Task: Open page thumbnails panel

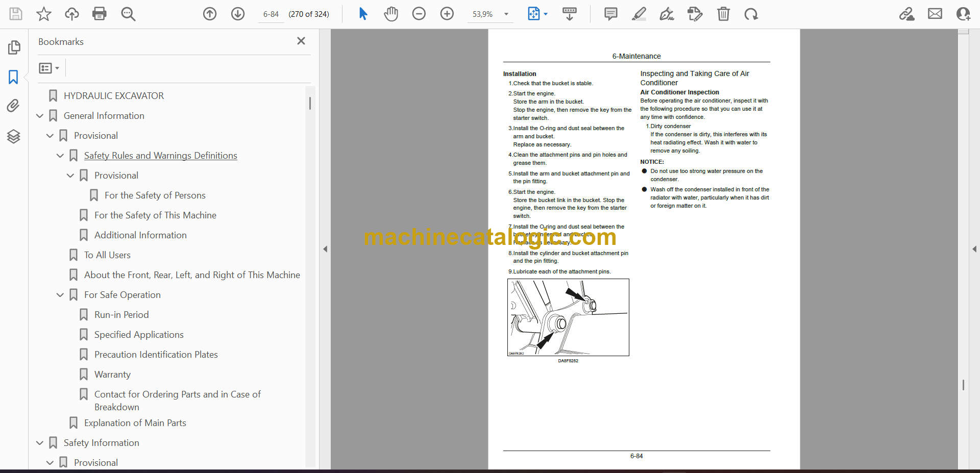Action: point(14,47)
